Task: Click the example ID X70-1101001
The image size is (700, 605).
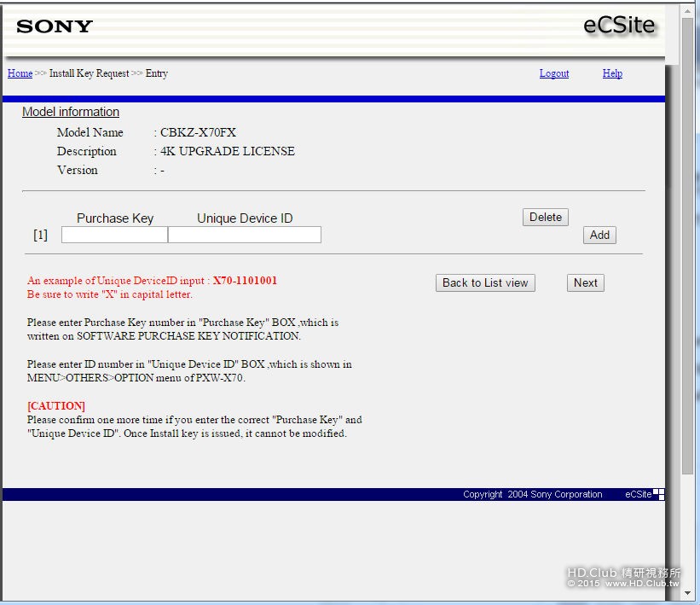Action: (245, 281)
